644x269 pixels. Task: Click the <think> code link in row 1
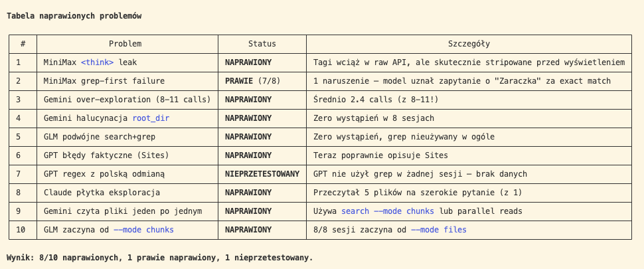(98, 62)
